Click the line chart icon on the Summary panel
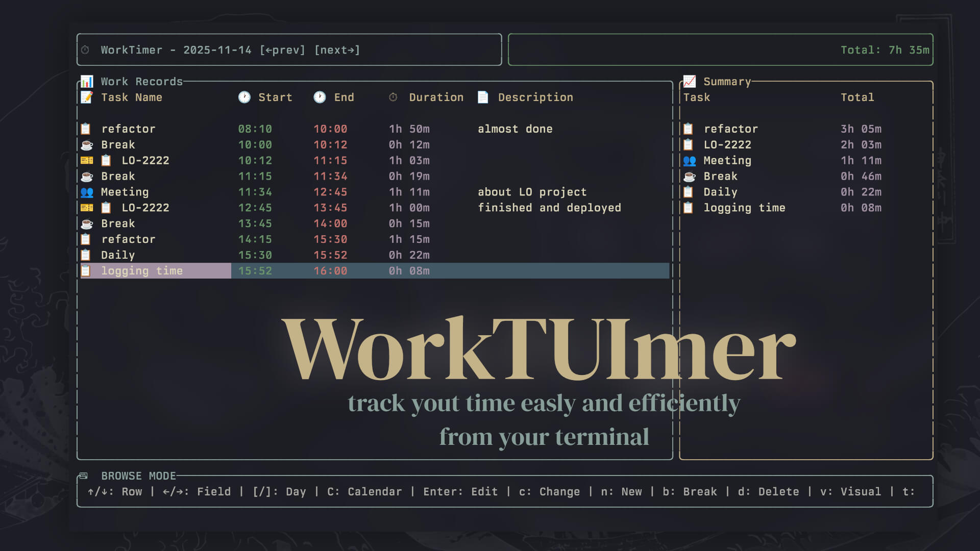 [x=690, y=81]
